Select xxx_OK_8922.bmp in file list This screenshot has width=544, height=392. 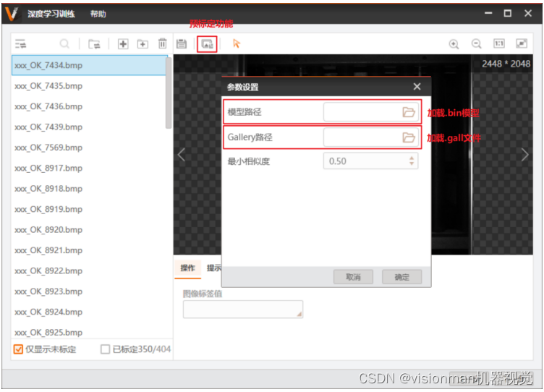tap(89, 270)
